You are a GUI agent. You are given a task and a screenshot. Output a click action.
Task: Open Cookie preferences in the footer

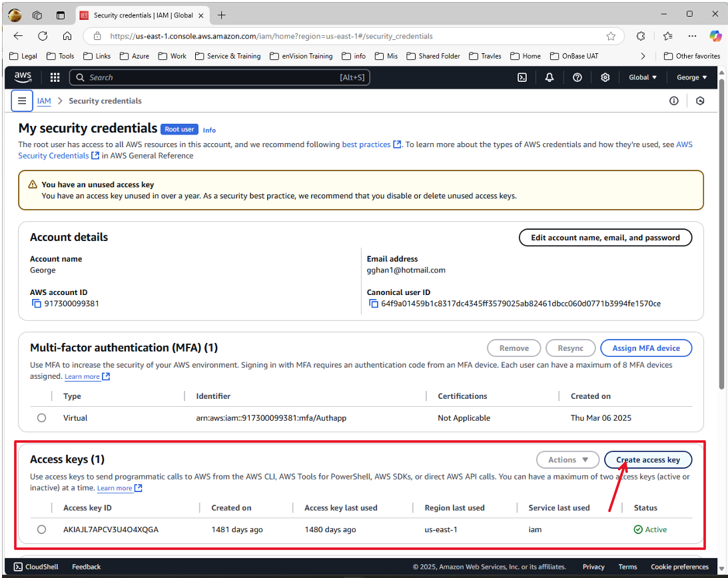tap(680, 567)
